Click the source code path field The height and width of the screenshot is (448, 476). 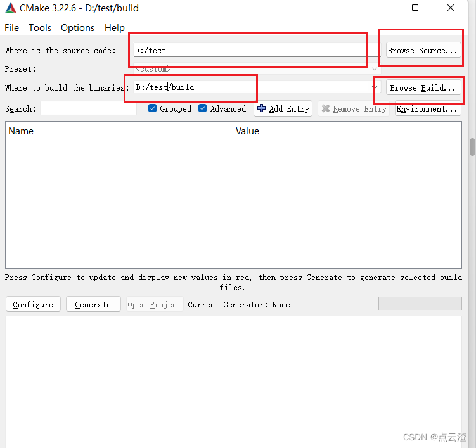tap(257, 50)
